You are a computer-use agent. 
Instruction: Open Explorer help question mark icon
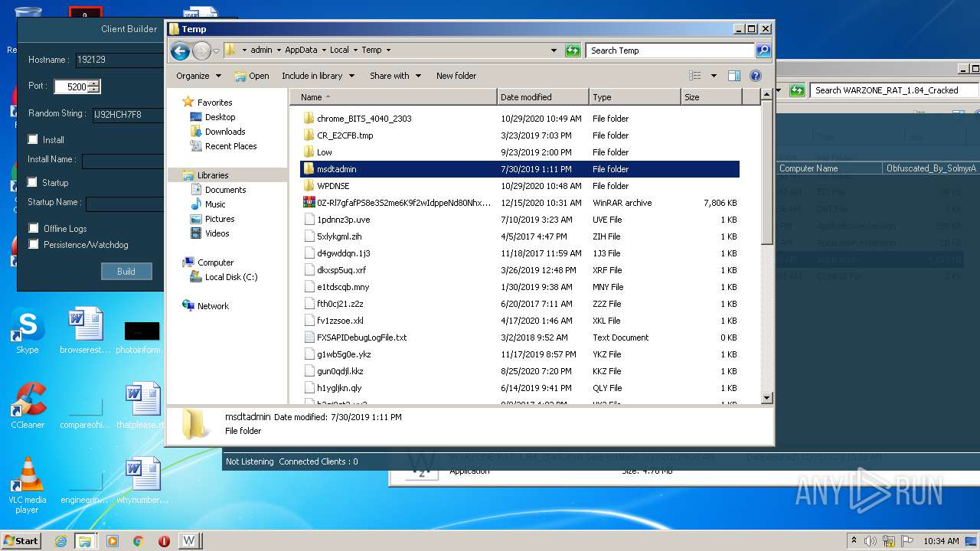(x=756, y=76)
